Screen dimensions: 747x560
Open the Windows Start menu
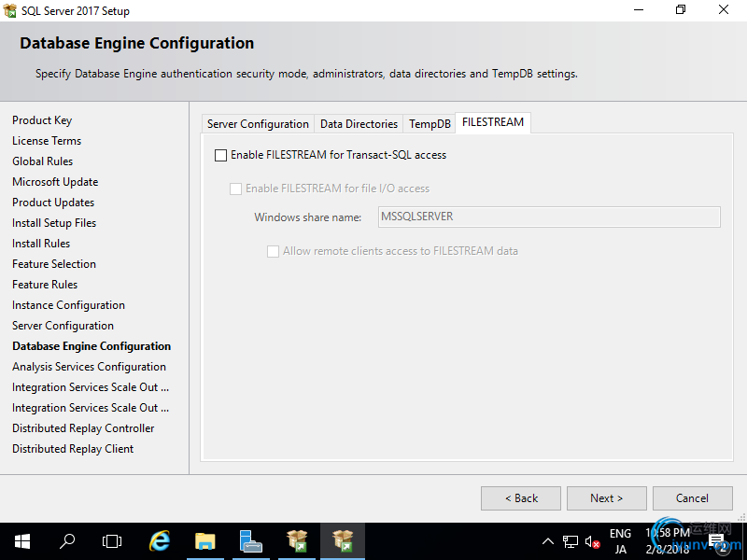(x=22, y=541)
